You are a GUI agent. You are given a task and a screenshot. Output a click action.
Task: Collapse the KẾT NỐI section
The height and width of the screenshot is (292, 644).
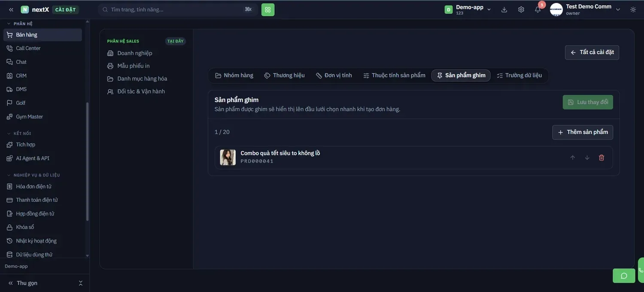pyautogui.click(x=19, y=134)
